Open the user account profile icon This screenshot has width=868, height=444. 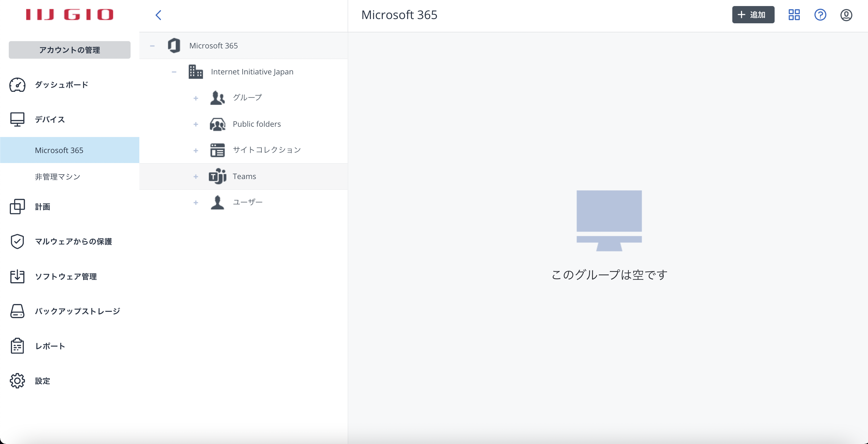pyautogui.click(x=846, y=15)
